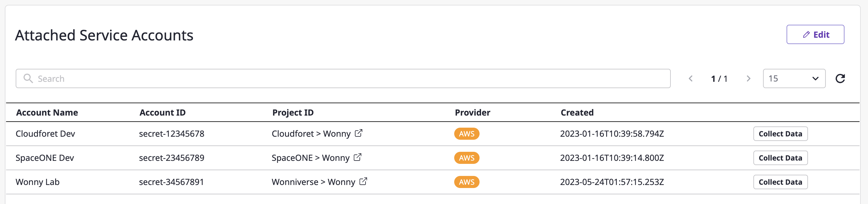Open the Cloudforet > Wonny project link
868x204 pixels.
[311, 134]
